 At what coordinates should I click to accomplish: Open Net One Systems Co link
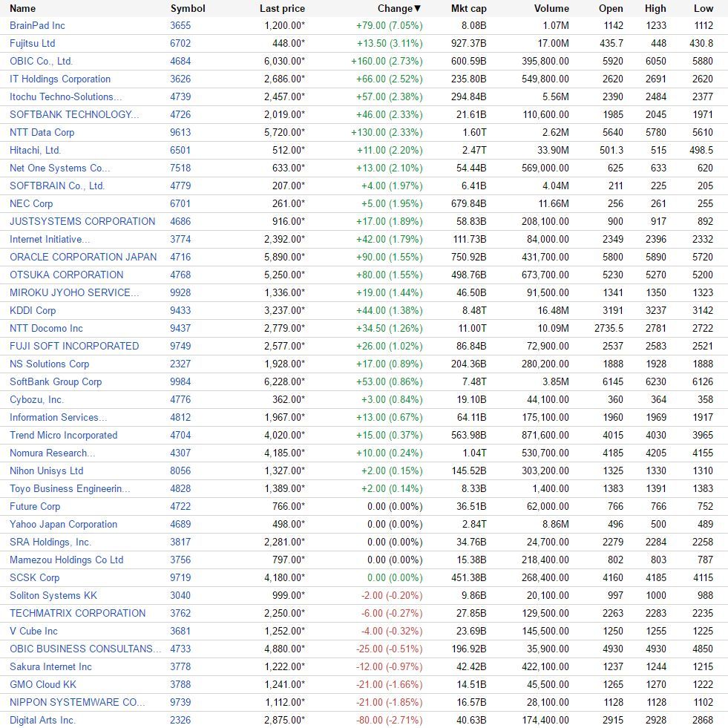pyautogui.click(x=59, y=168)
